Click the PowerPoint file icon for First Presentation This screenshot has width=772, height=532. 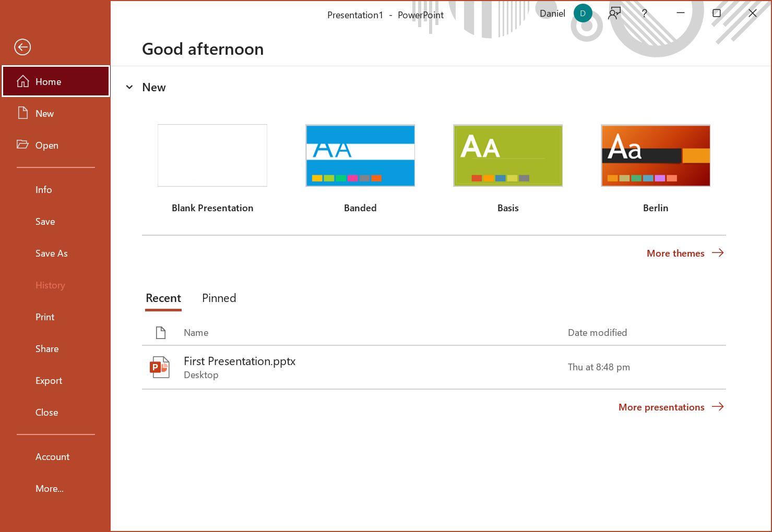pyautogui.click(x=160, y=367)
